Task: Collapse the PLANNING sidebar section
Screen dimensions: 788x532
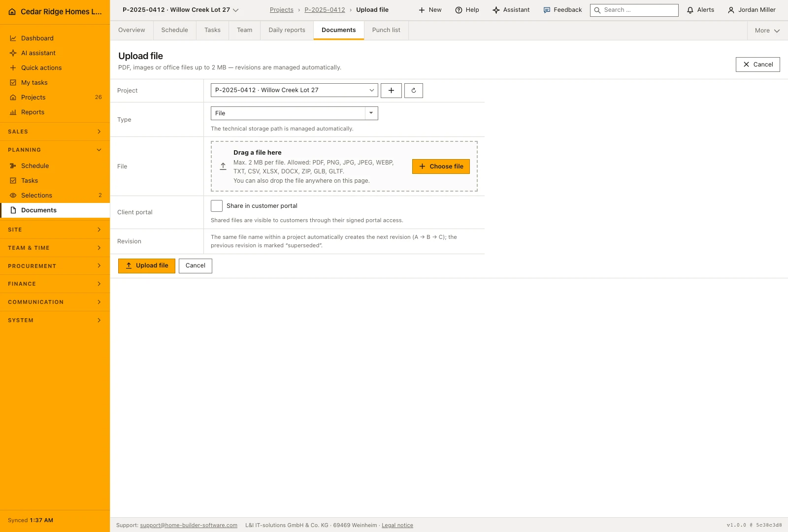Action: tap(55, 150)
